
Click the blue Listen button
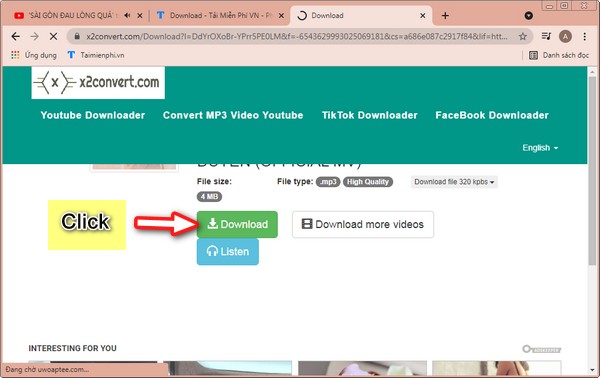pyautogui.click(x=228, y=251)
